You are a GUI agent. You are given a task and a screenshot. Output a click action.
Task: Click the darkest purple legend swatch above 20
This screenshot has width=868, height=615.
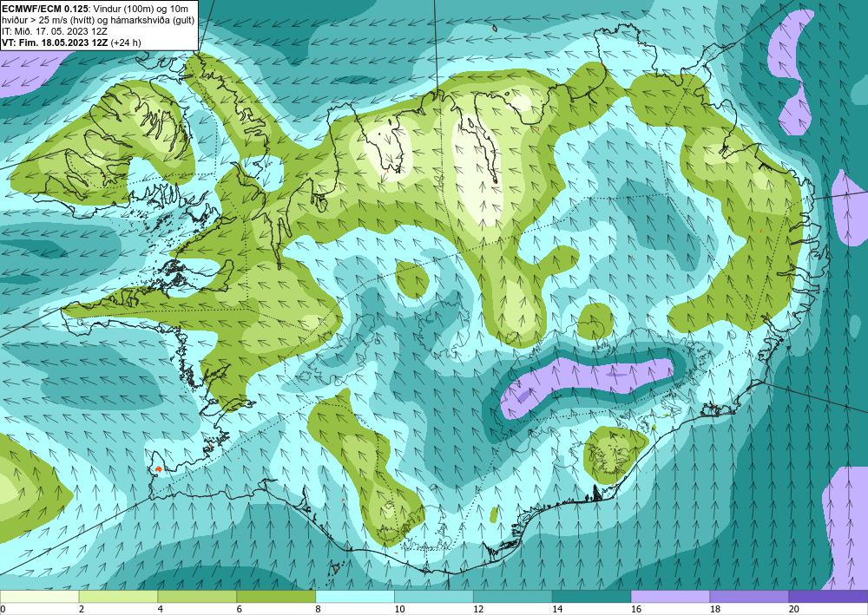[828, 596]
